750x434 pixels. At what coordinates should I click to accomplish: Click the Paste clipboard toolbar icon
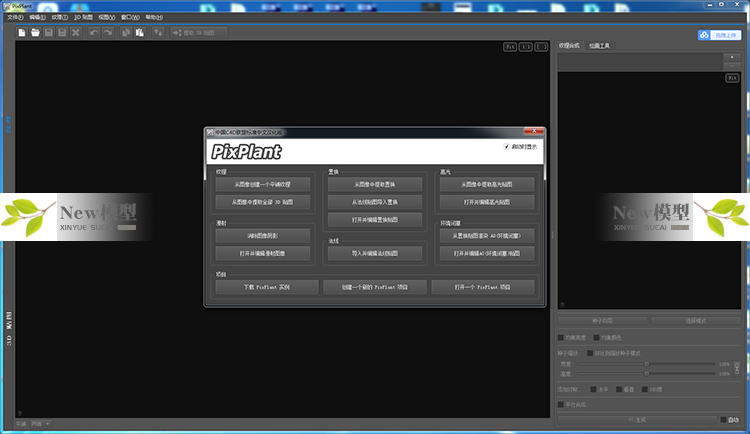pyautogui.click(x=139, y=33)
